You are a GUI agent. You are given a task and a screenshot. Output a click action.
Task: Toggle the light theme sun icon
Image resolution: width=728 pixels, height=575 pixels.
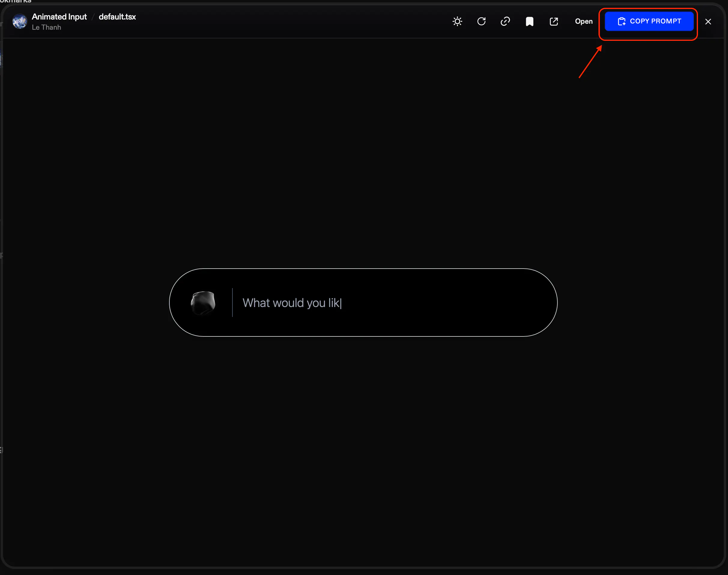point(457,22)
